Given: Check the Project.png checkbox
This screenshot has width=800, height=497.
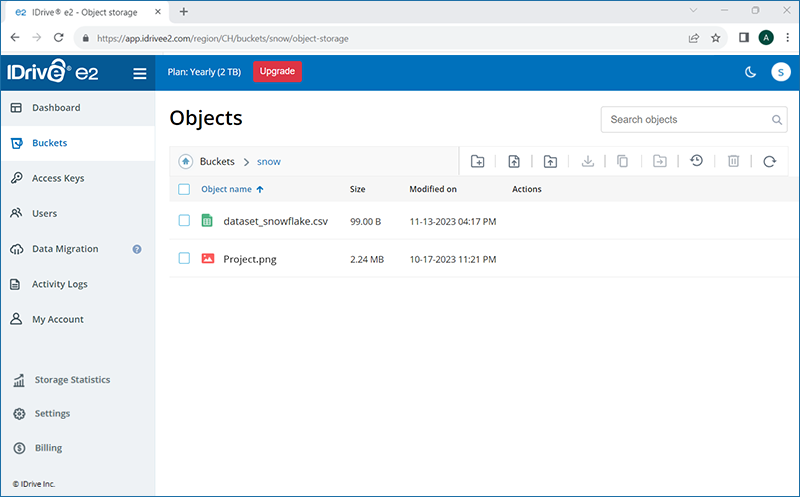Looking at the screenshot, I should click(184, 258).
